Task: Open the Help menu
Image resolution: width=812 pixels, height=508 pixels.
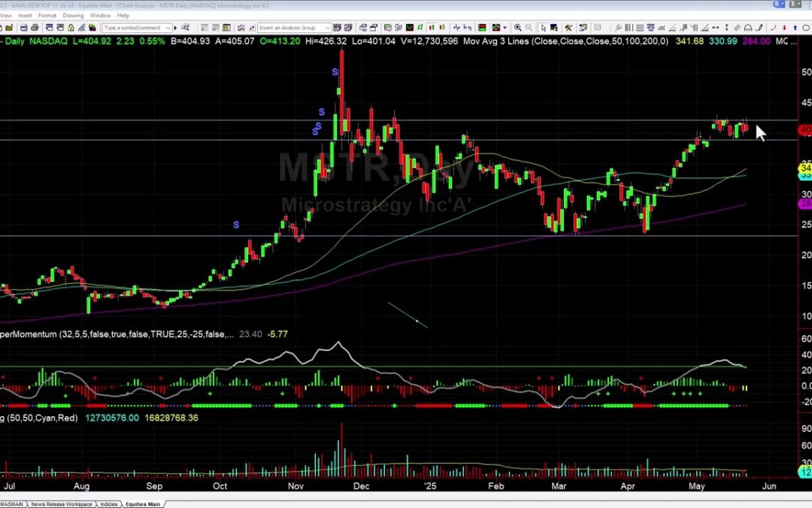Action: (123, 16)
